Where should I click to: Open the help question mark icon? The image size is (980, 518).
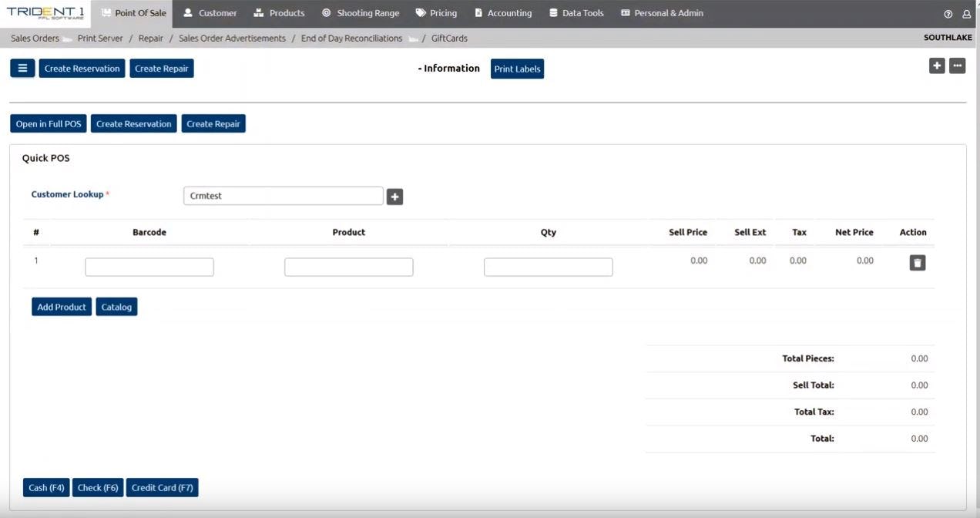(x=948, y=13)
